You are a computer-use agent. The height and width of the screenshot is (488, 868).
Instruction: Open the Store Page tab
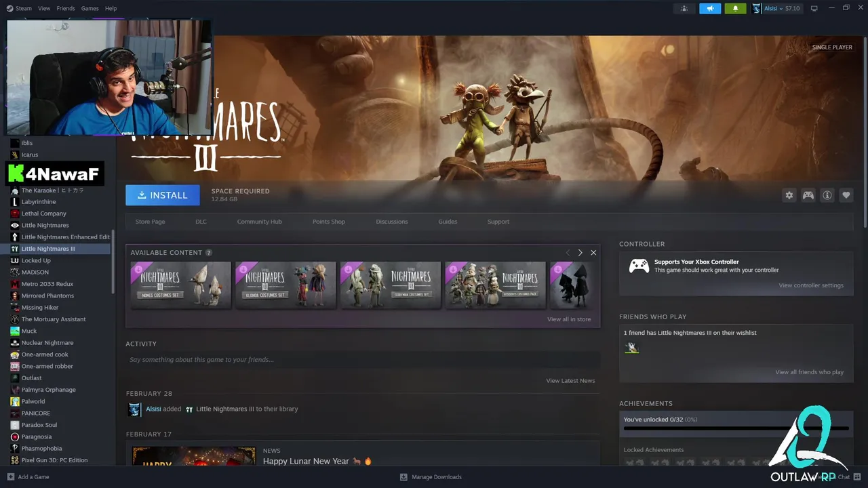(150, 222)
